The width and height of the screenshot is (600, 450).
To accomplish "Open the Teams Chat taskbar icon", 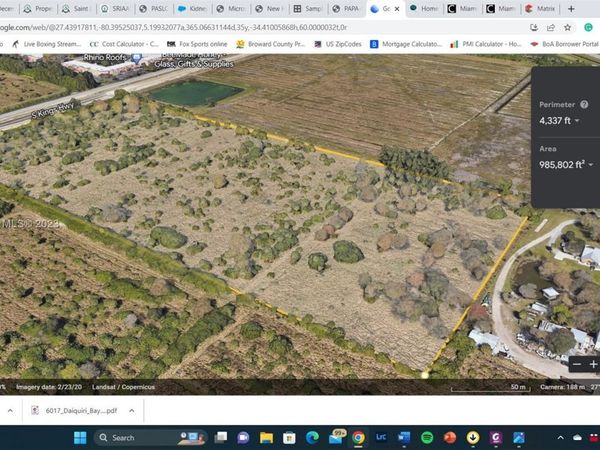I will click(243, 438).
